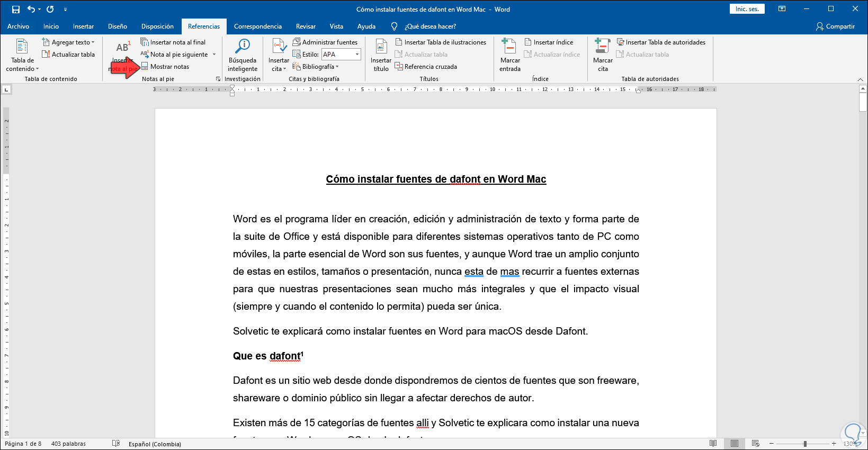Click Marcar entrada for the index
The width and height of the screenshot is (868, 450).
[x=510, y=56]
